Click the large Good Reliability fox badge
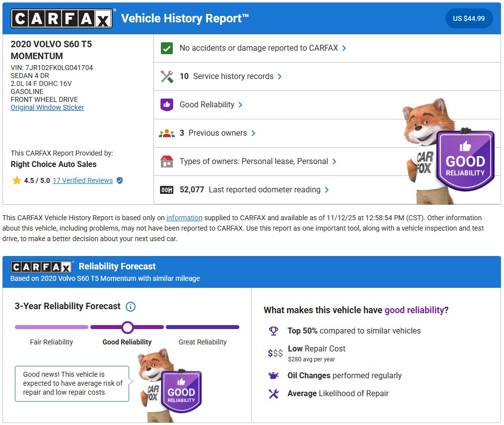The image size is (504, 425). tap(465, 160)
